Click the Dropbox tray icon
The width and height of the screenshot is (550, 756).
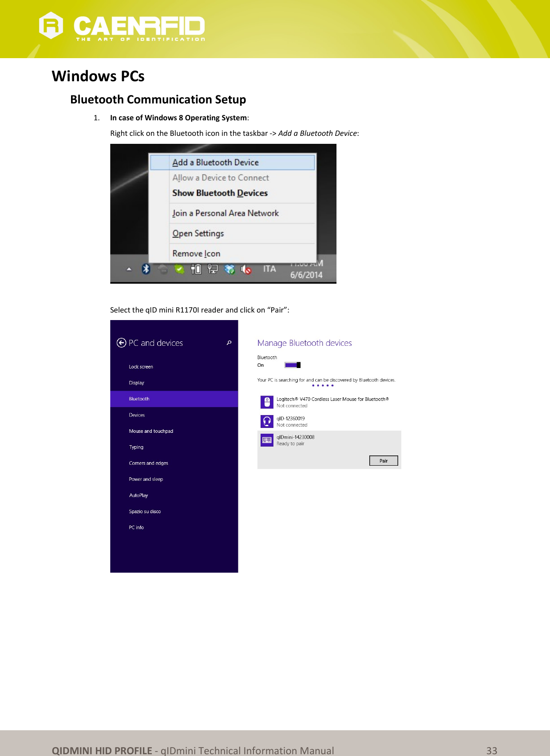[x=229, y=269]
